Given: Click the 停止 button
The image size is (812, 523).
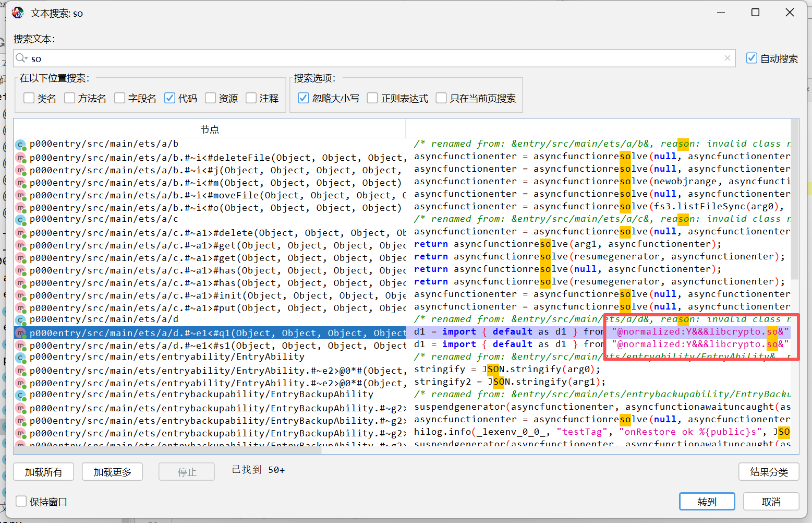Looking at the screenshot, I should click(187, 472).
